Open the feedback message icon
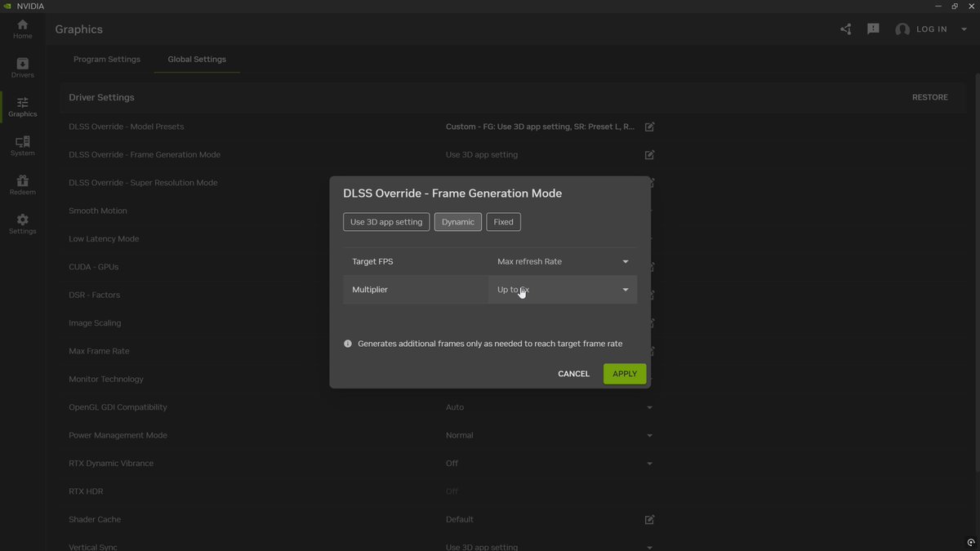This screenshot has height=551, width=980. [873, 29]
